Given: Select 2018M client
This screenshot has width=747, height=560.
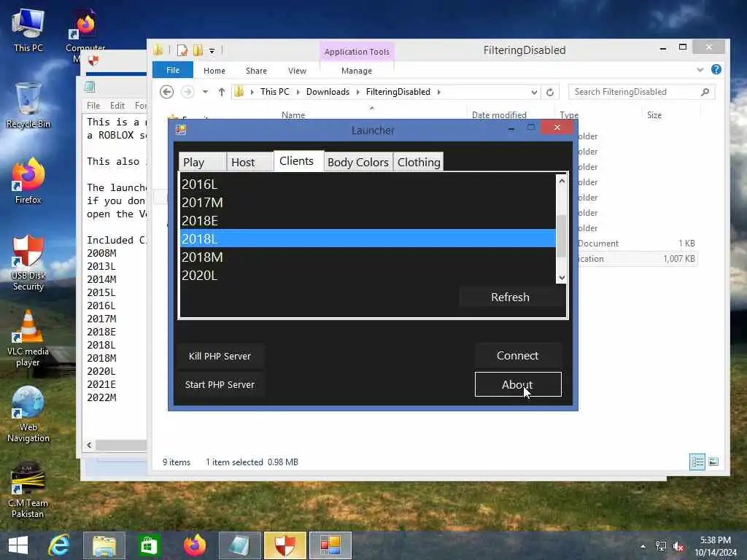Looking at the screenshot, I should [368, 257].
